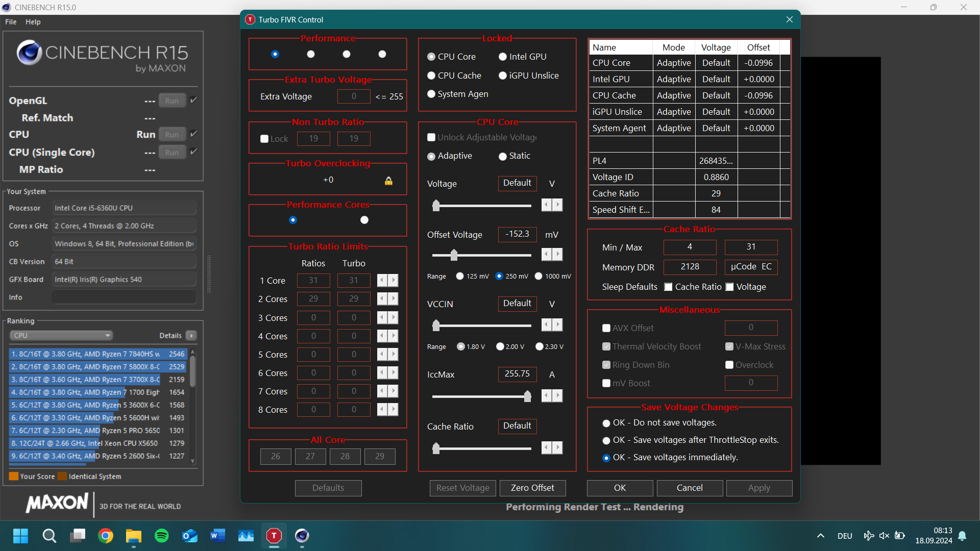This screenshot has width=980, height=551.
Task: Expand ranking Details with the arrow
Action: pos(191,335)
